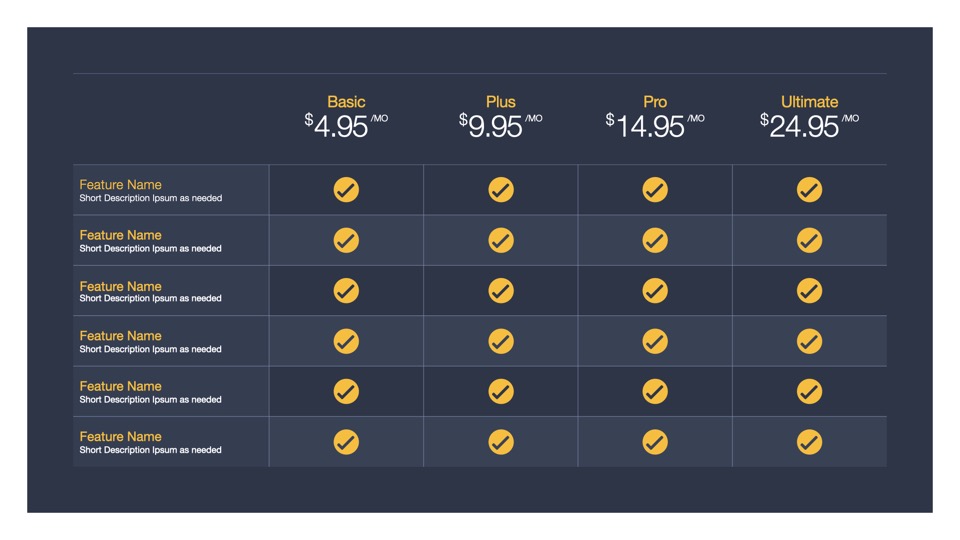
Task: Select the Ultimate plan heading
Action: click(809, 102)
